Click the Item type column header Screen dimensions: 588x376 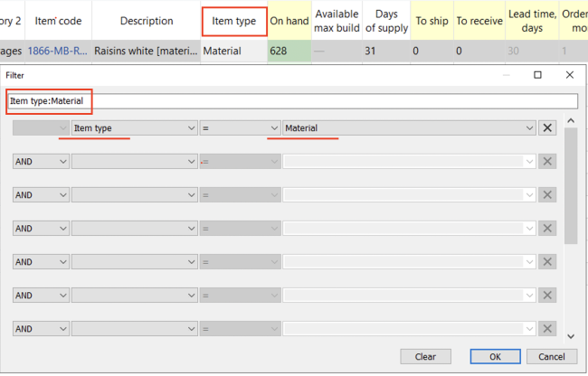click(233, 20)
